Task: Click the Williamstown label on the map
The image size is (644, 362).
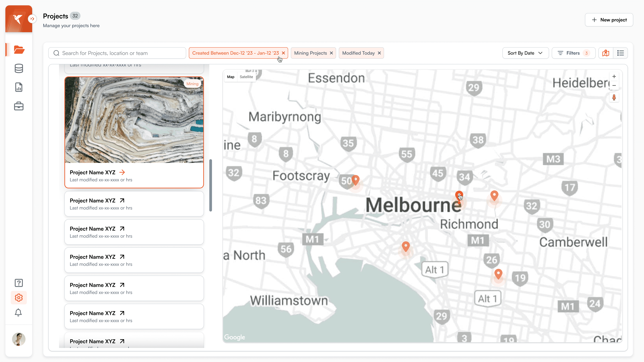Action: (289, 300)
